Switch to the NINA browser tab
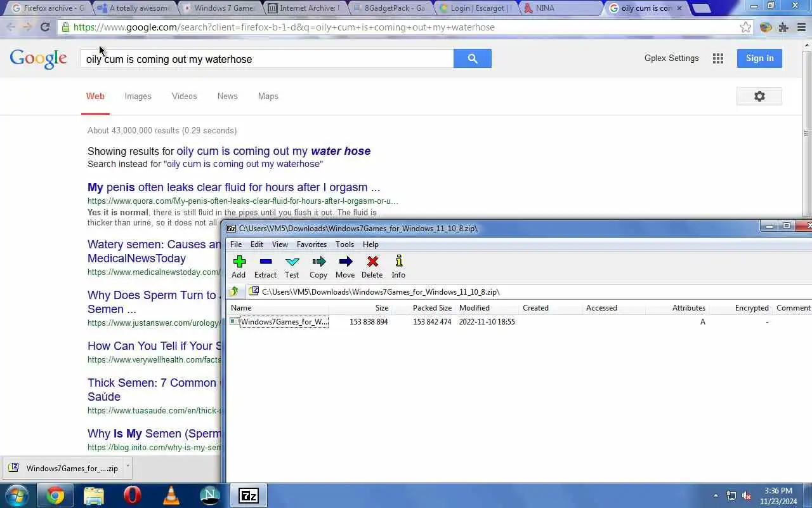Viewport: 812px width, 508px height. click(x=561, y=8)
